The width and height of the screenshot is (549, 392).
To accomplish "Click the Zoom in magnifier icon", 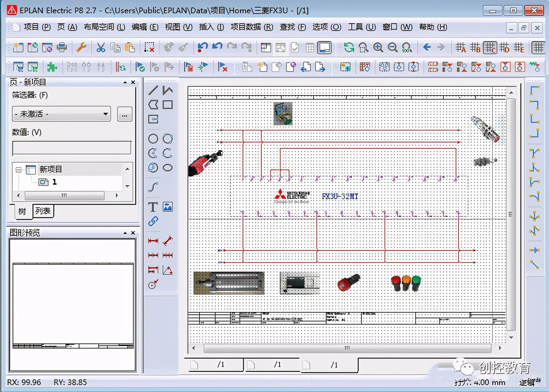I will coord(378,48).
